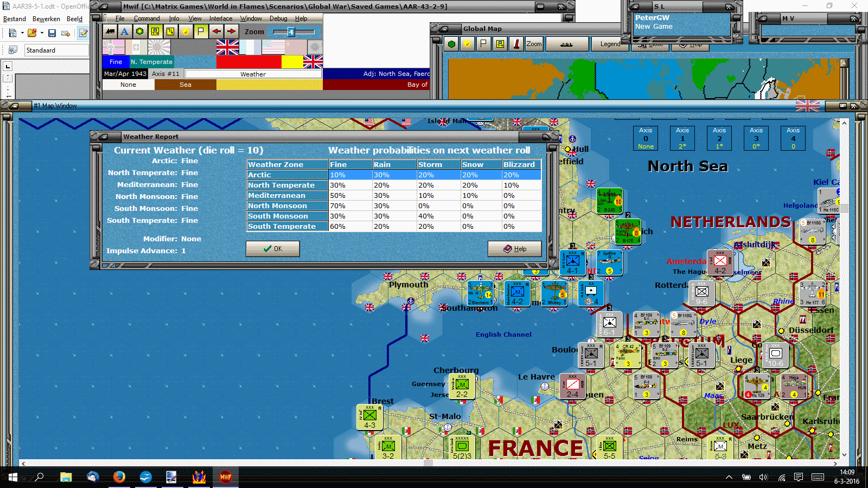Select the South Monsoon table row
The image size is (868, 488).
coord(394,216)
